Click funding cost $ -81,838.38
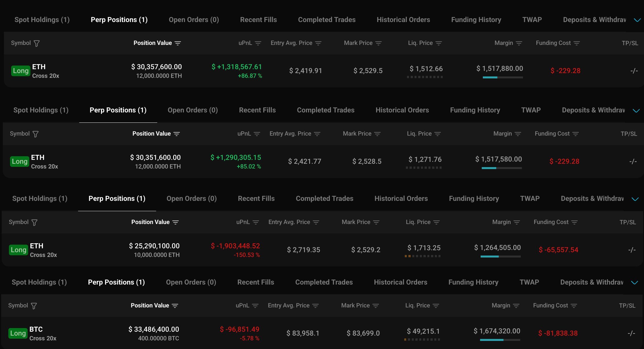 558,333
